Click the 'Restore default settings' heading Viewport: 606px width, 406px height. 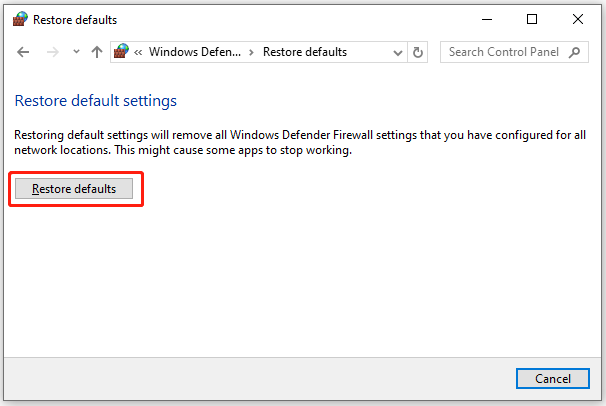point(95,101)
